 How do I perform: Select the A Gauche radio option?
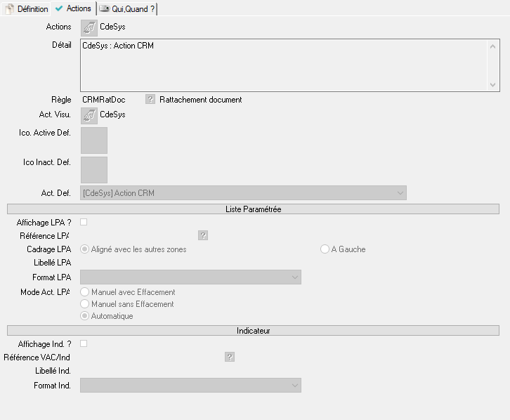click(325, 249)
